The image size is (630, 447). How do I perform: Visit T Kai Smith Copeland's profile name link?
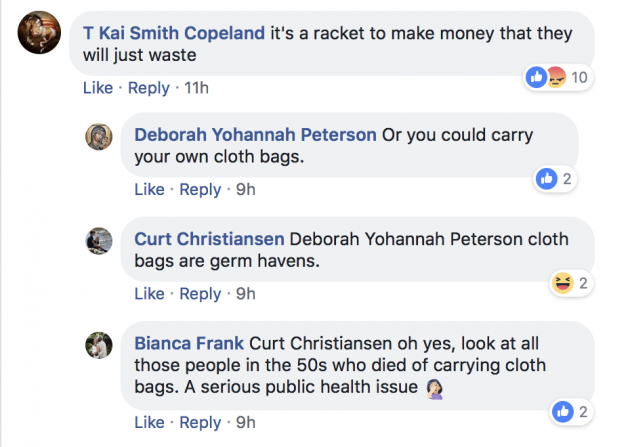(175, 33)
